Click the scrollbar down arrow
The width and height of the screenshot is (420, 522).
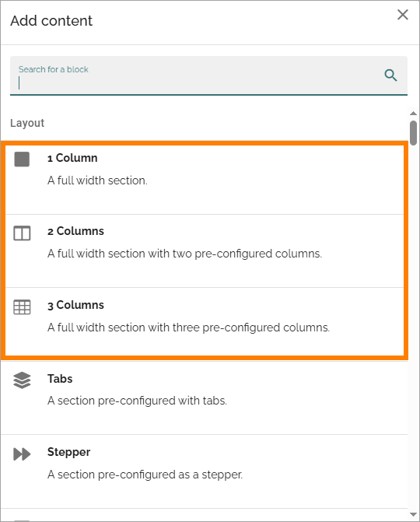click(413, 515)
